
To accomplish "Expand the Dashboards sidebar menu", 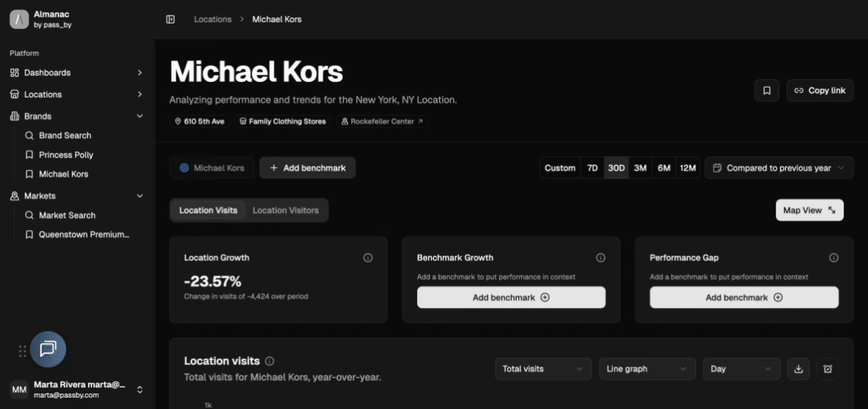I will click(76, 73).
